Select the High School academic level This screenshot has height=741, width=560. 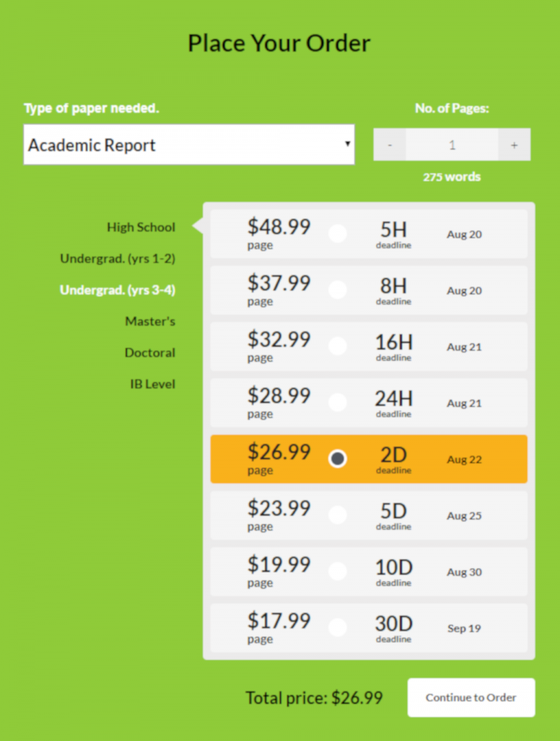point(141,228)
